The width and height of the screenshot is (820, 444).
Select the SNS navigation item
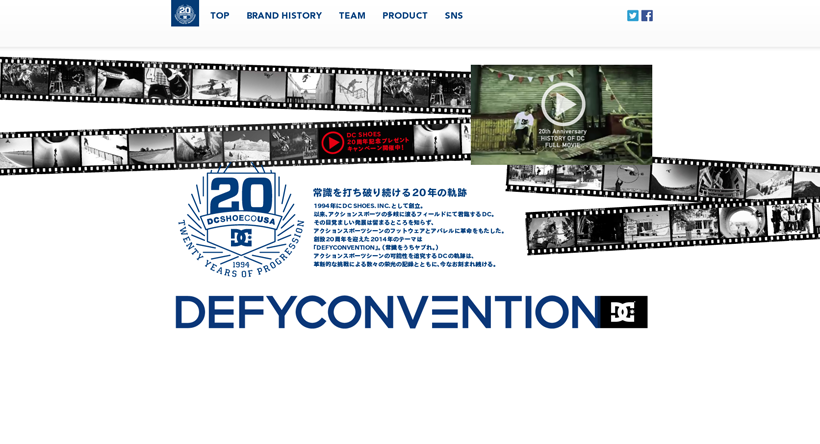tap(454, 16)
